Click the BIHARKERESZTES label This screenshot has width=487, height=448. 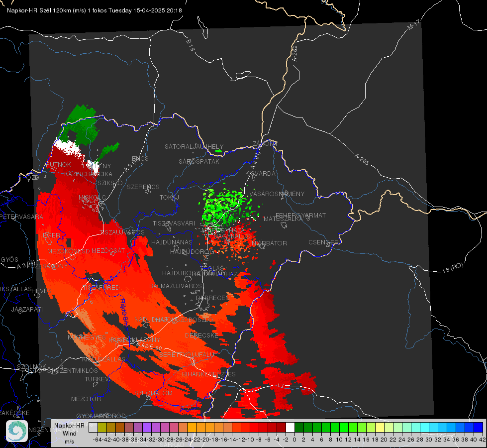[209, 374]
